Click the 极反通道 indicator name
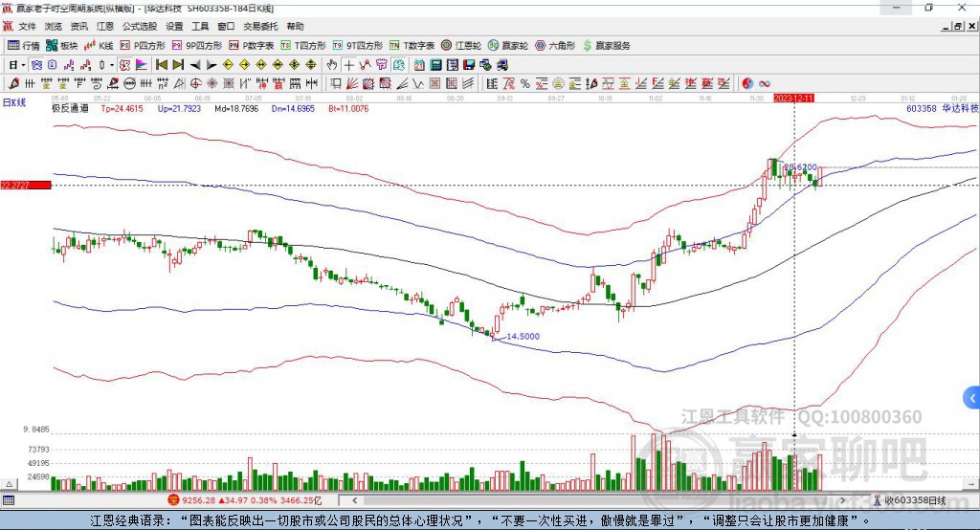Image resolution: width=980 pixels, height=530 pixels. 70,108
